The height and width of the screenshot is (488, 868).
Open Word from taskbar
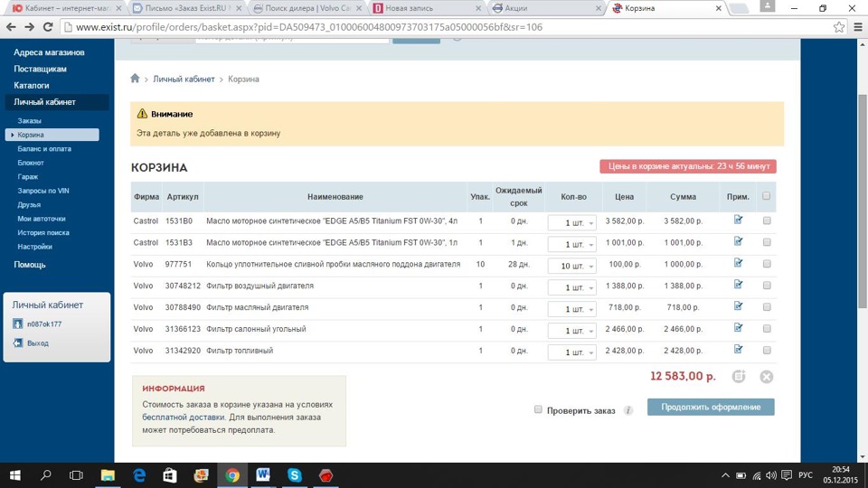click(x=263, y=475)
